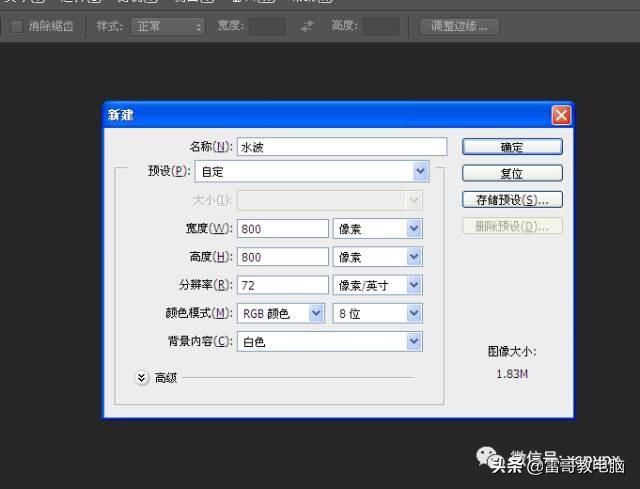Click the options bar 宽度 field
The height and width of the screenshot is (489, 640).
(x=267, y=27)
